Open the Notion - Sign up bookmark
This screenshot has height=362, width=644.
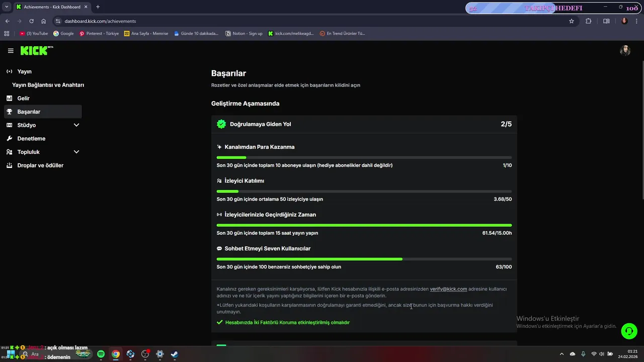pos(244,34)
